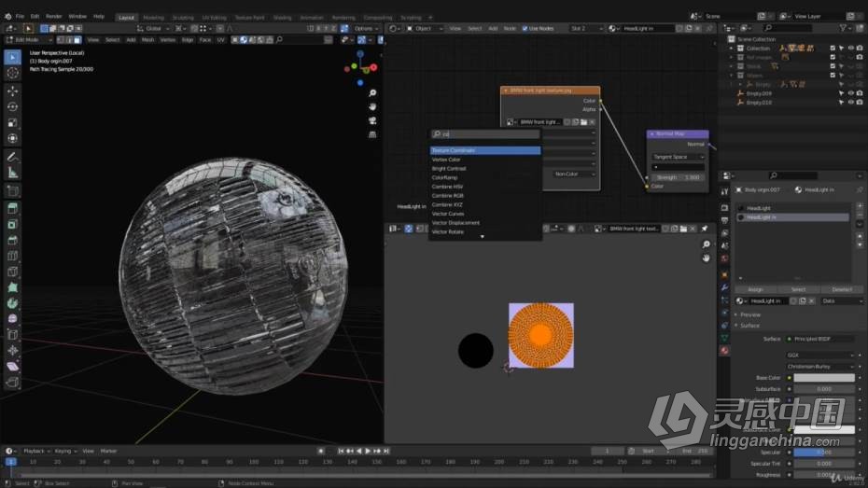
Task: Toggle exclude checkbox for Collection in outliner
Action: [833, 49]
